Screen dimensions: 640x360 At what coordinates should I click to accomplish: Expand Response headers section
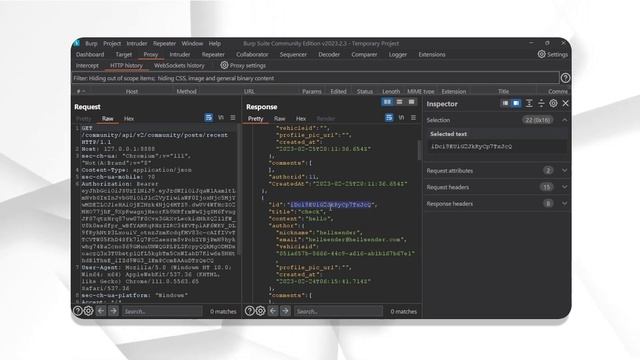(565, 203)
